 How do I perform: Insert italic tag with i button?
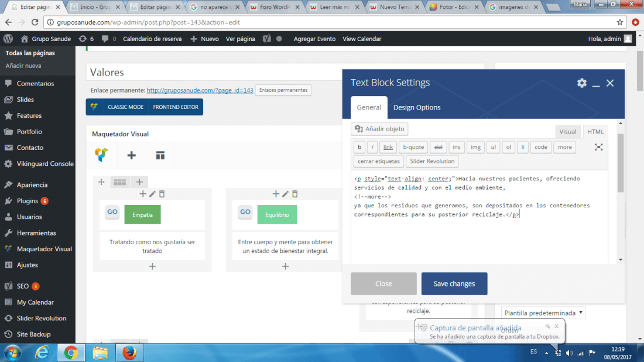click(x=372, y=147)
